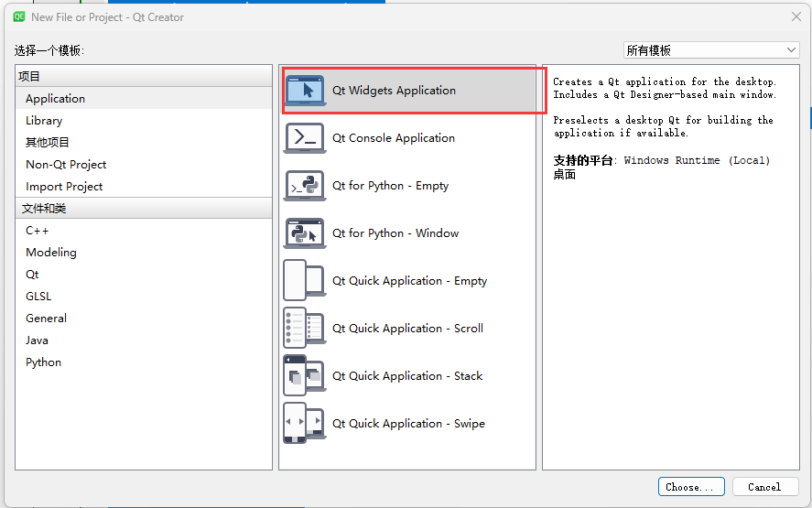812x508 pixels.
Task: Select Import Project category
Action: point(144,187)
